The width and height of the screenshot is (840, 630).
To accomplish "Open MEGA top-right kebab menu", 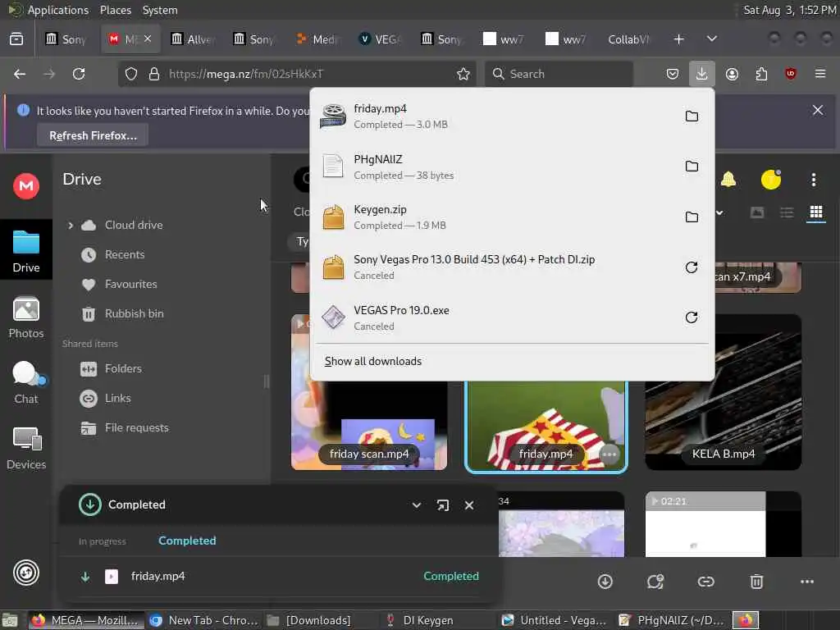I will (813, 180).
